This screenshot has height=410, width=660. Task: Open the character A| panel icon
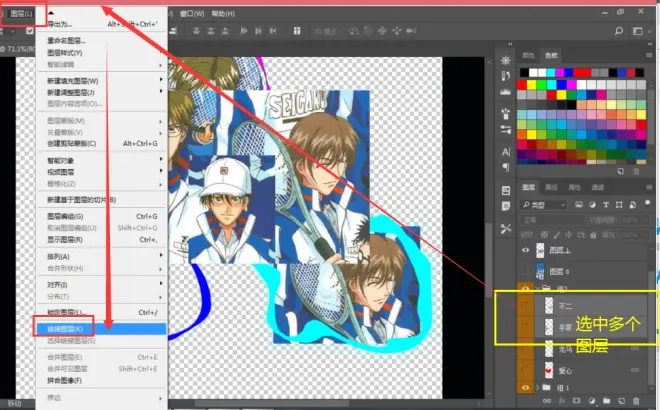[506, 152]
